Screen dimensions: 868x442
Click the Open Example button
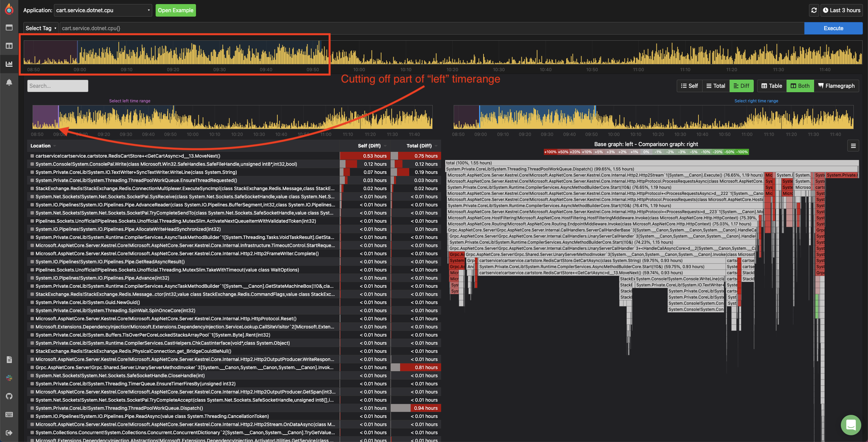click(x=175, y=10)
